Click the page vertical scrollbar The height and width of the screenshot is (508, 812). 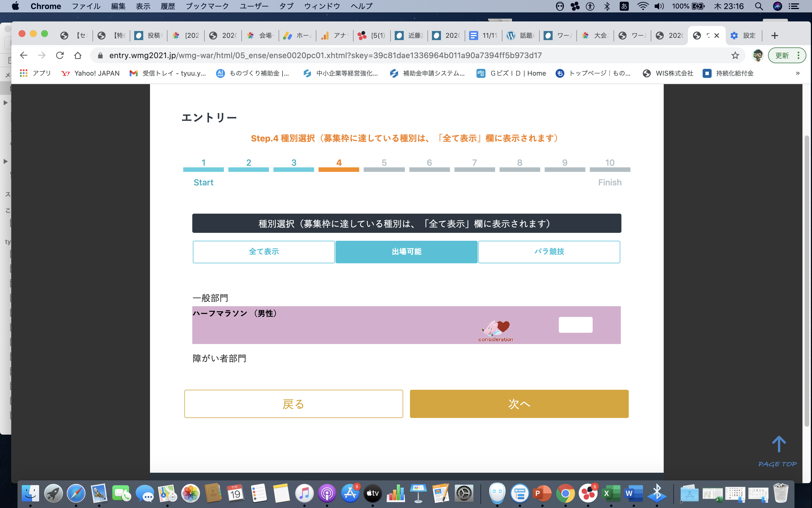pyautogui.click(x=807, y=281)
